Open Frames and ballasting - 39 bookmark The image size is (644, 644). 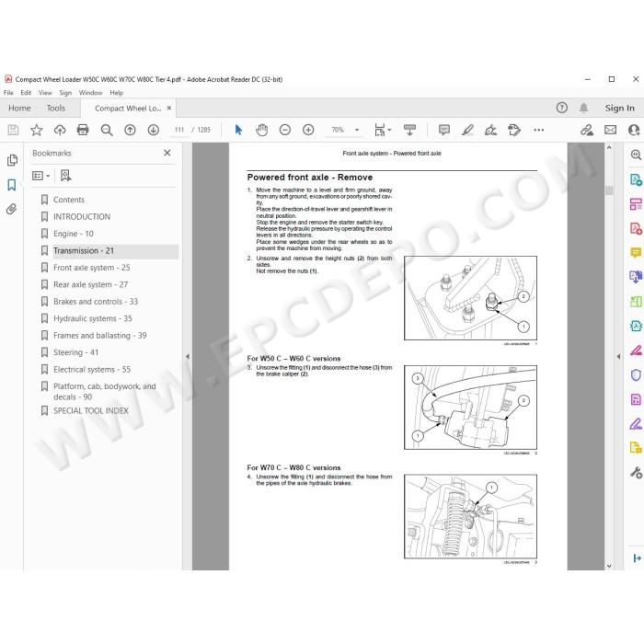pos(99,336)
